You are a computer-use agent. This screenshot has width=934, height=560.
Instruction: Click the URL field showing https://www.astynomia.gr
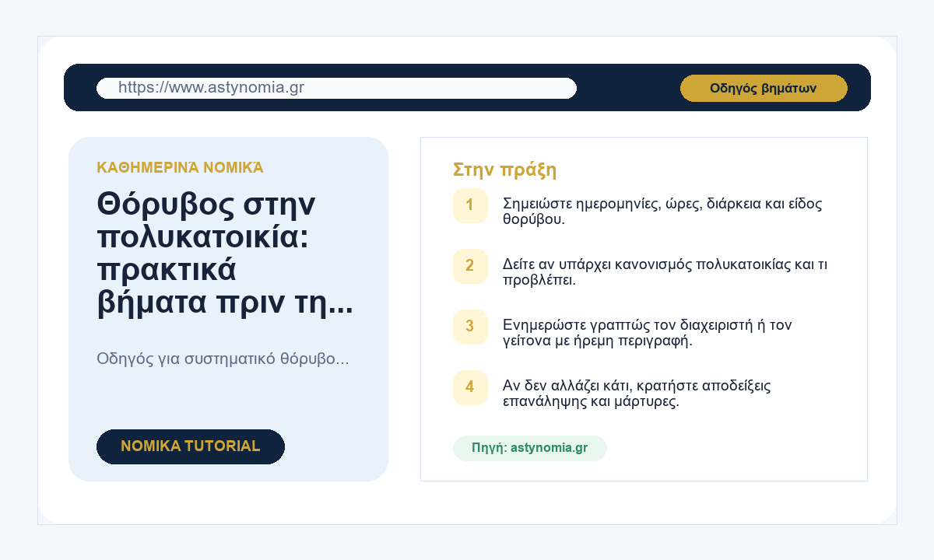(x=336, y=88)
